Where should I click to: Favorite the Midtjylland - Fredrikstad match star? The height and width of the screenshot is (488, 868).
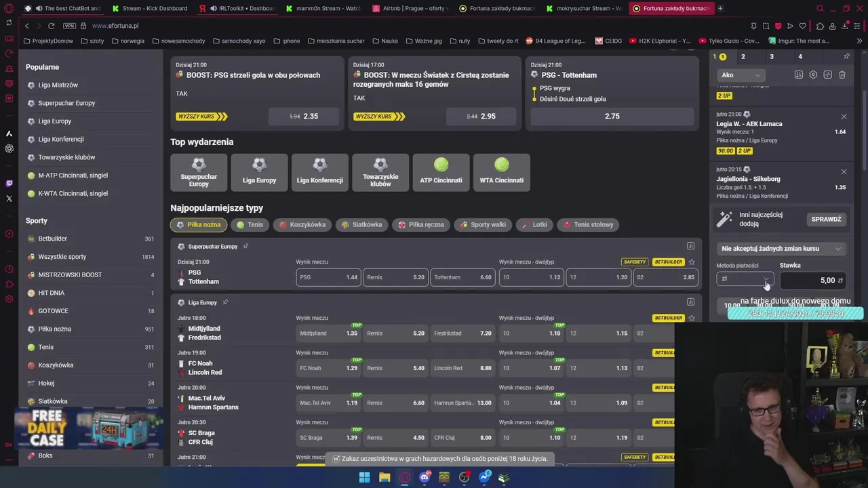pyautogui.click(x=691, y=318)
